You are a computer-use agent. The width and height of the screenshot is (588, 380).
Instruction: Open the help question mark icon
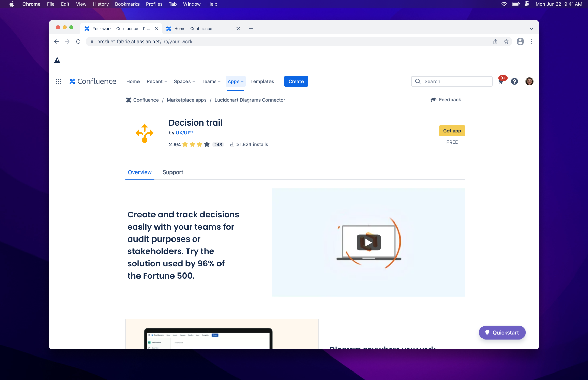coord(514,81)
